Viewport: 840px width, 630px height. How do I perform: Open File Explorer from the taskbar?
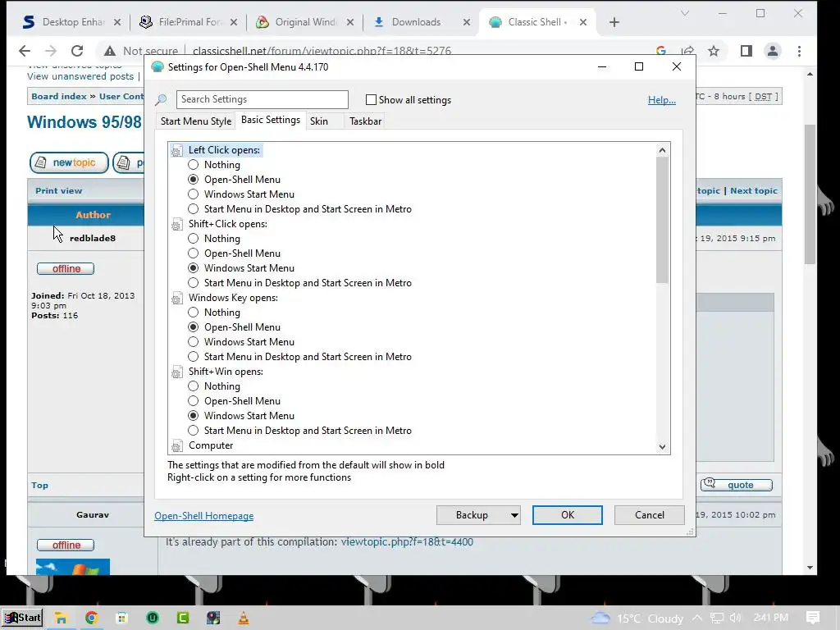[61, 618]
